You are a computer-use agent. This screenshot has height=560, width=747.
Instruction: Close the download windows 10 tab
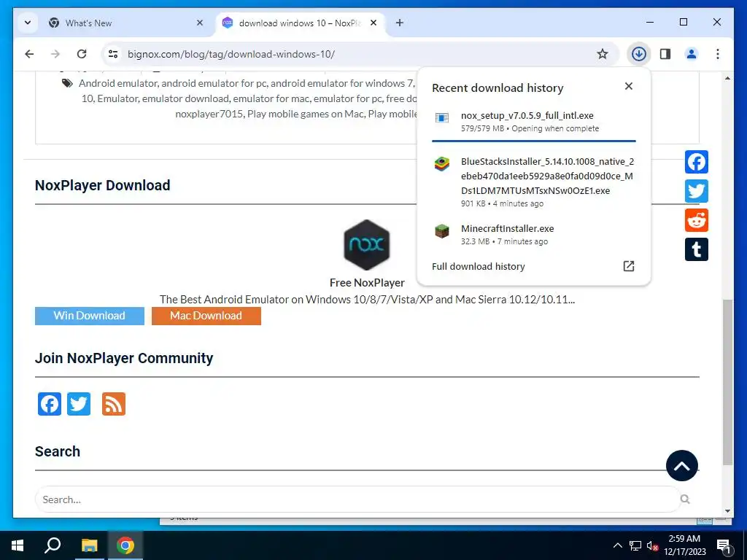pyautogui.click(x=373, y=23)
